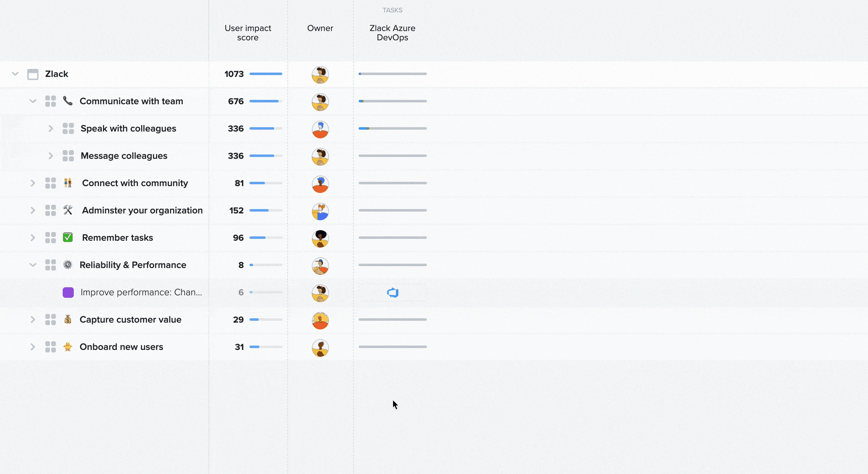Click the task progress bar for Onboard new users
The image size is (868, 474).
(392, 347)
